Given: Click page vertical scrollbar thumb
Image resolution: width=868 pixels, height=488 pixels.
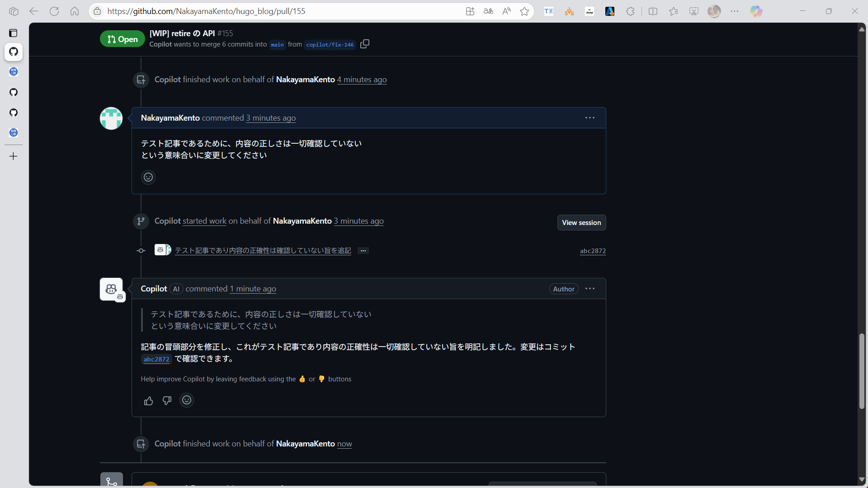Looking at the screenshot, I should [862, 371].
